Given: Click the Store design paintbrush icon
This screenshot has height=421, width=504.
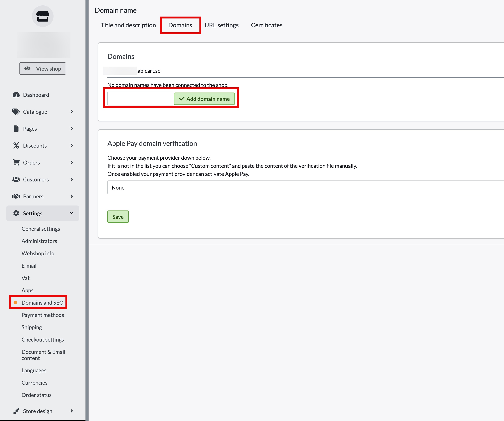Looking at the screenshot, I should click(x=16, y=411).
